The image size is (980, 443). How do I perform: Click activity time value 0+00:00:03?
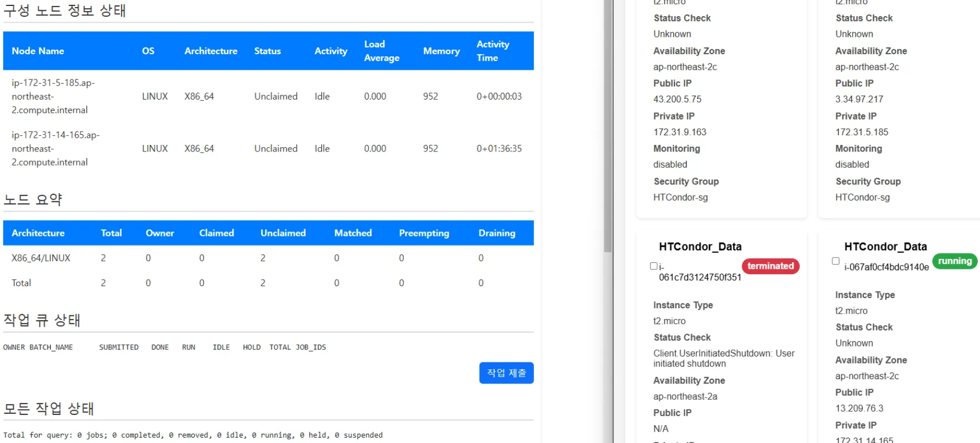[x=499, y=96]
